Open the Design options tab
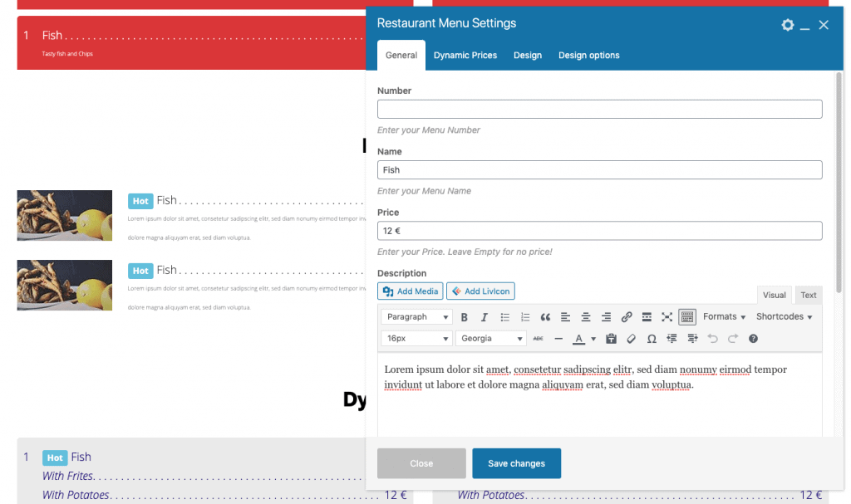The height and width of the screenshot is (504, 851). (x=588, y=55)
